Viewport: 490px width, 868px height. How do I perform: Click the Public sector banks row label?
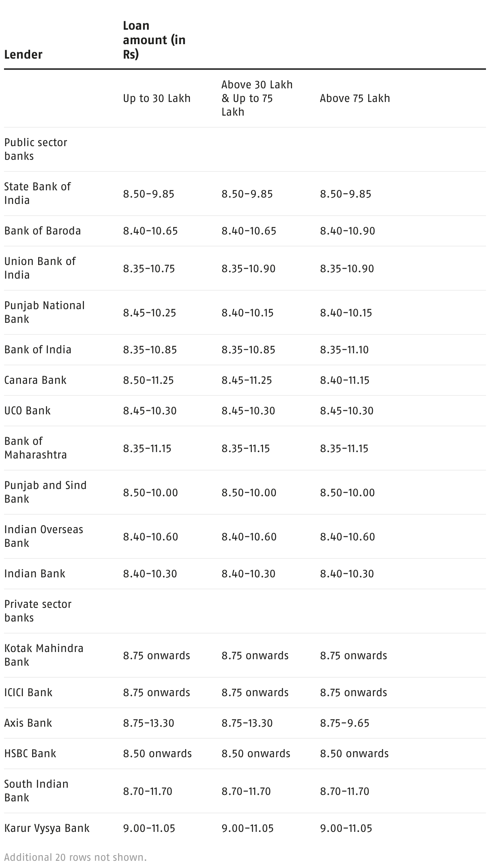(36, 149)
